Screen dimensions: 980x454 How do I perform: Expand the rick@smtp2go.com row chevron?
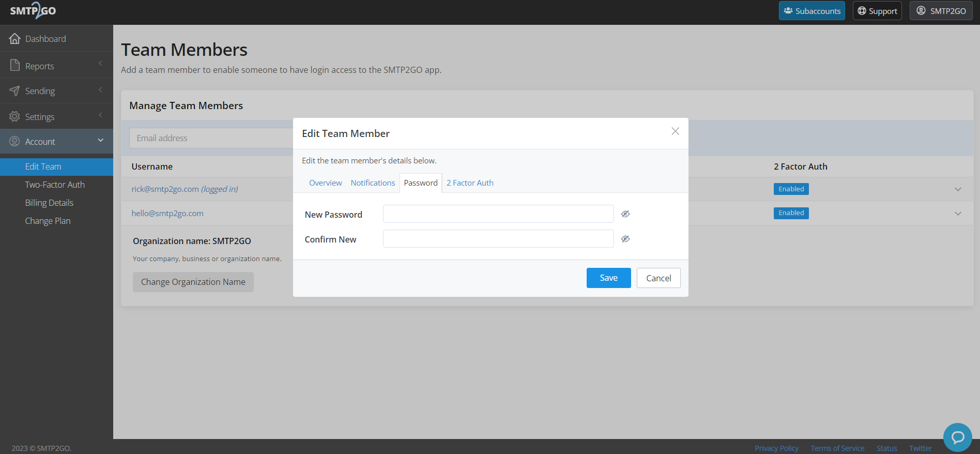pyautogui.click(x=958, y=189)
